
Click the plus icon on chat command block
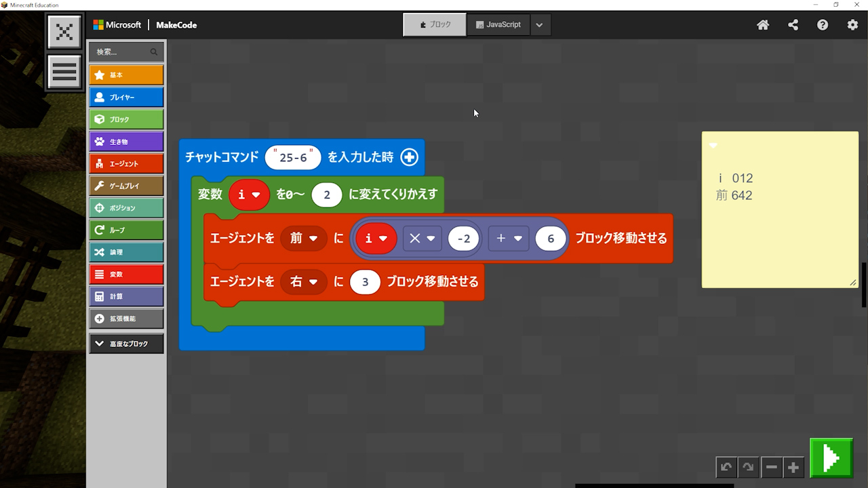point(410,157)
